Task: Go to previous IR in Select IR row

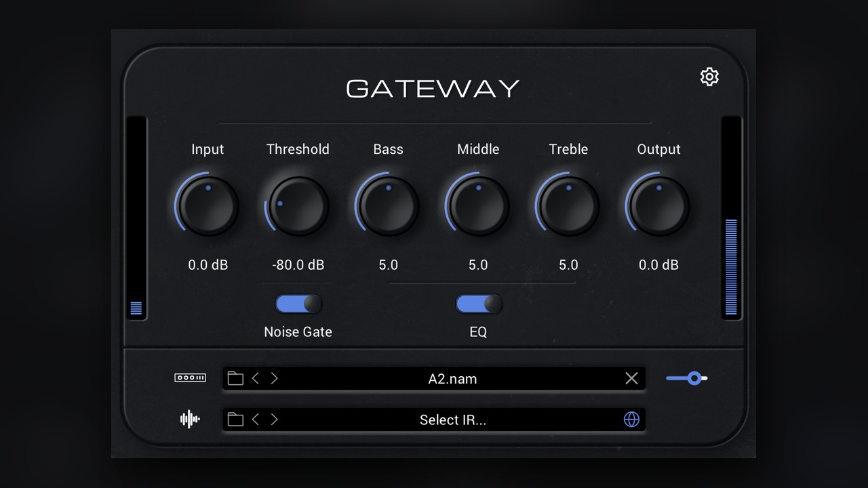Action: tap(256, 420)
